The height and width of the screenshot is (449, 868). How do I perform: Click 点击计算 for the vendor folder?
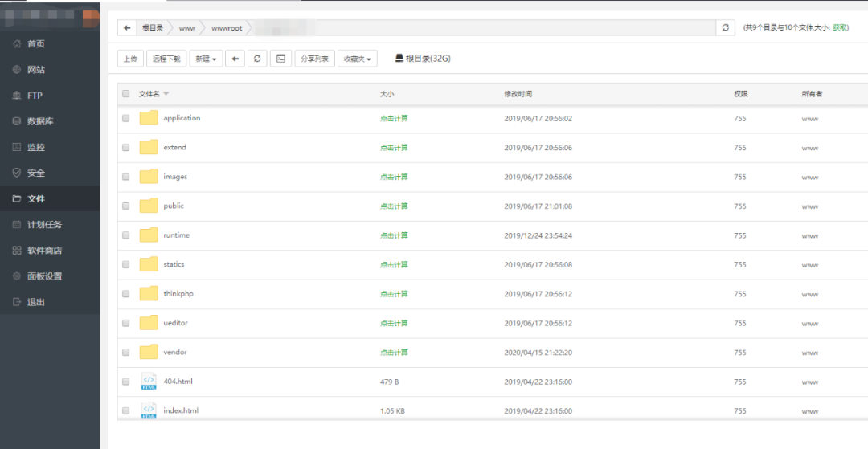click(394, 353)
